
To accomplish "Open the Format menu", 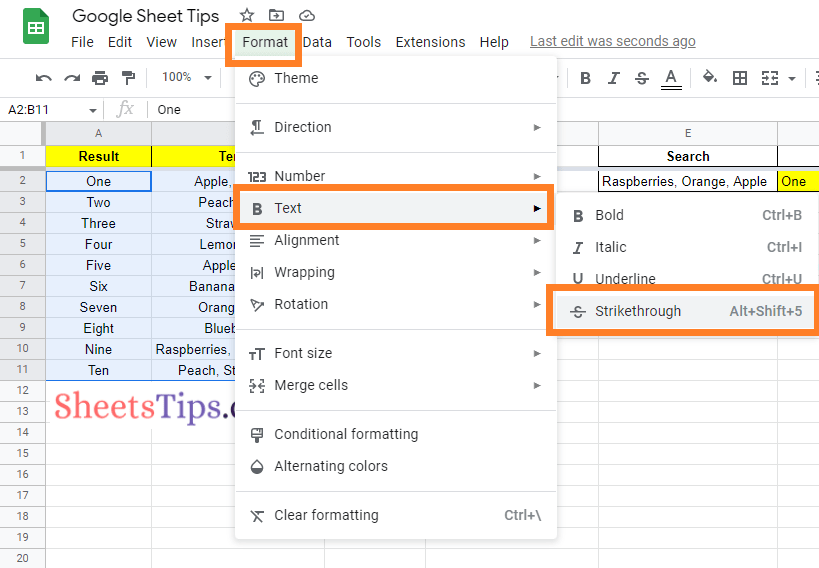I will pos(265,42).
